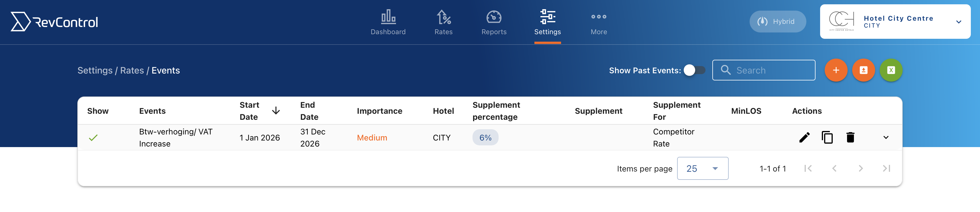Expand the event row details chevron

coord(886,137)
